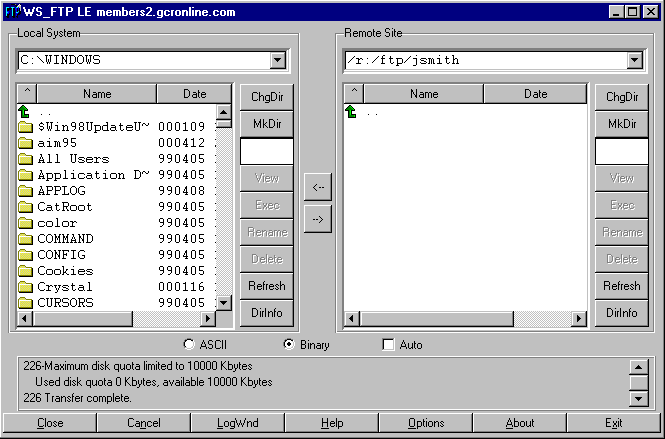The image size is (665, 439).
Task: Click local list caret column header
Action: (x=27, y=94)
